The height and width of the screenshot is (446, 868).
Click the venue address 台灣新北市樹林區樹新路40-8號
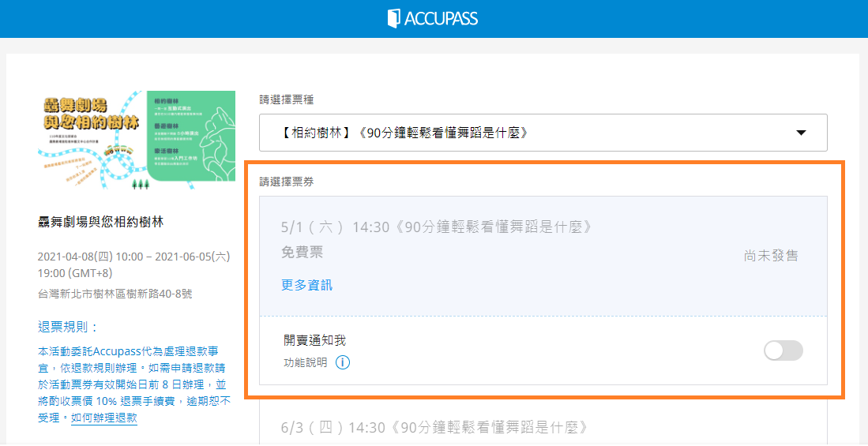coord(115,294)
